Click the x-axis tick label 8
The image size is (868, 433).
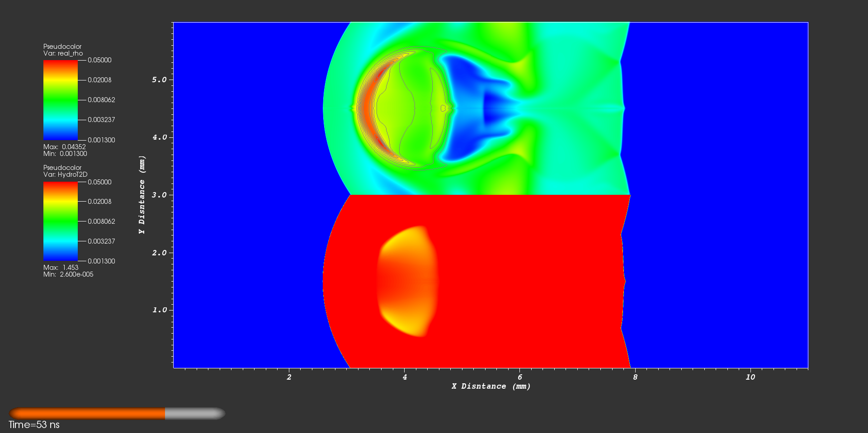click(635, 377)
